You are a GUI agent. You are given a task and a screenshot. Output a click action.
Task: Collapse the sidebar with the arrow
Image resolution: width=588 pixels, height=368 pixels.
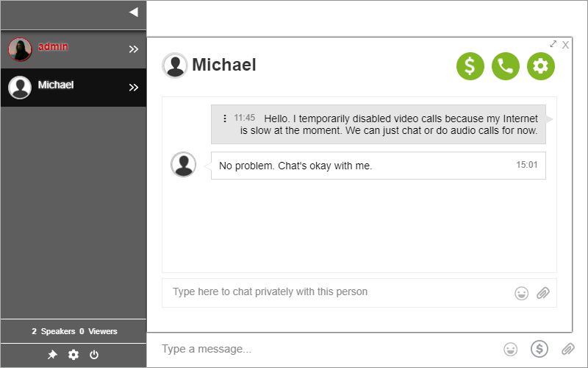pos(134,12)
